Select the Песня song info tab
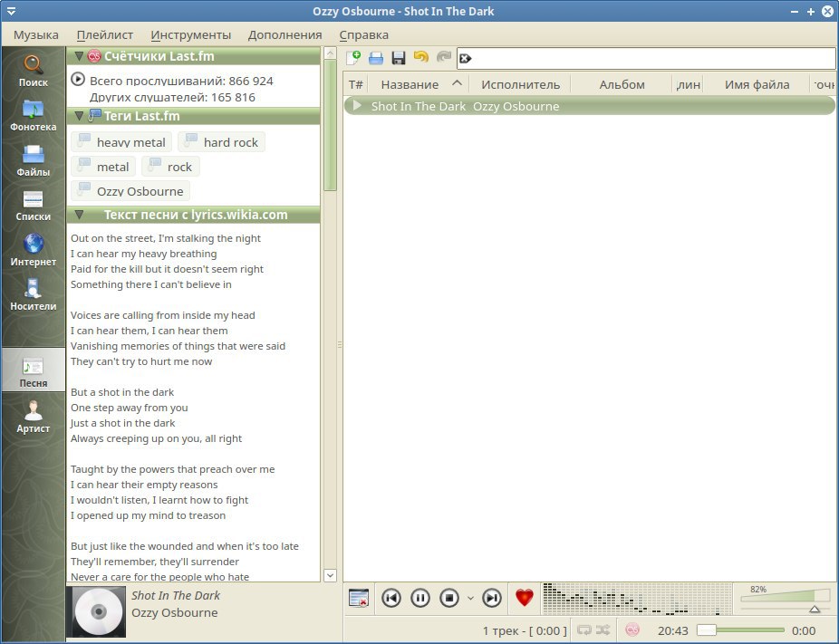This screenshot has width=839, height=644. click(34, 370)
